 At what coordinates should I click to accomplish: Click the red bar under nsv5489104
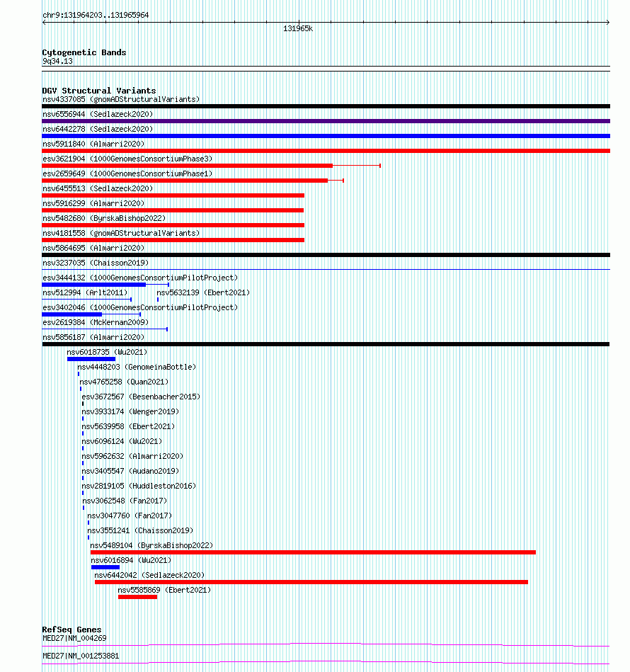[x=313, y=552]
